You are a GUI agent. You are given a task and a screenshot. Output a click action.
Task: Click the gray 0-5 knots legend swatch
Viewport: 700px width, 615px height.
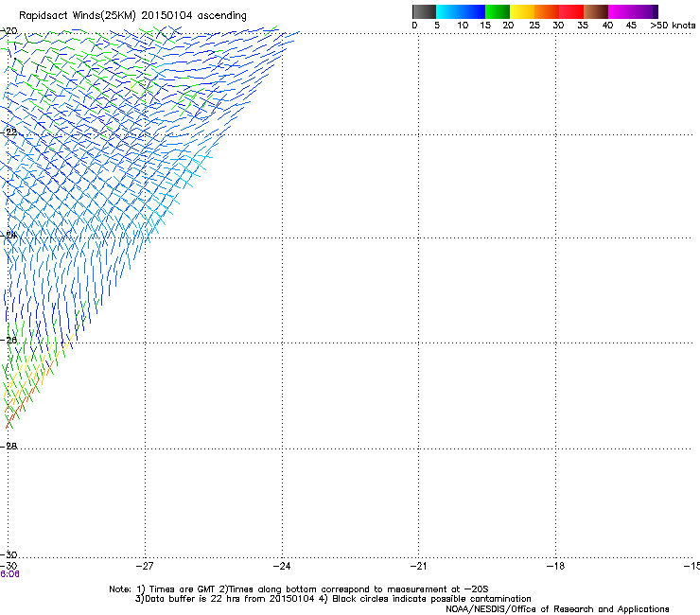point(424,11)
